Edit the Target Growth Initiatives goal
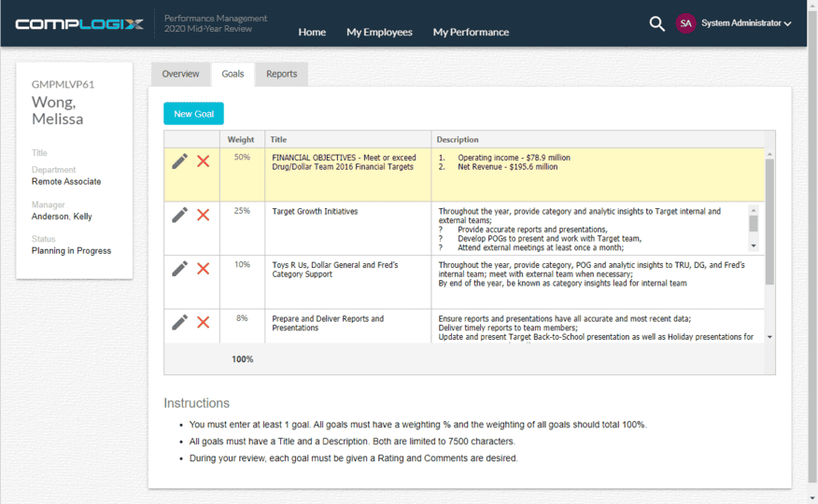Screen dimensions: 818x504 pyautogui.click(x=179, y=216)
